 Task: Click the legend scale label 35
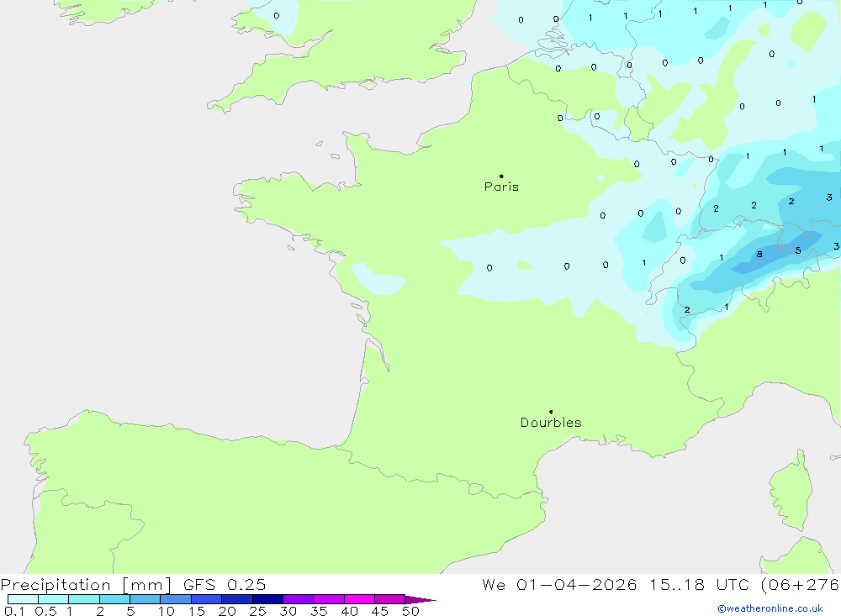[319, 611]
